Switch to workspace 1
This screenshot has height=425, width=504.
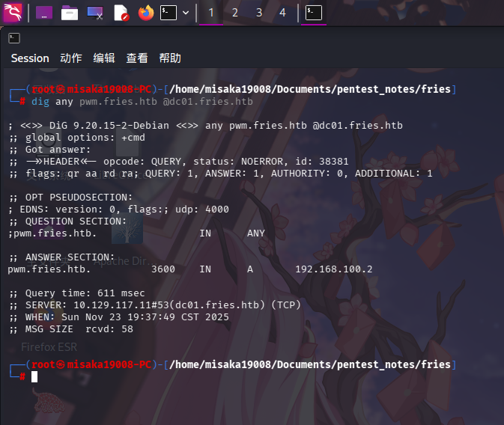click(x=211, y=13)
